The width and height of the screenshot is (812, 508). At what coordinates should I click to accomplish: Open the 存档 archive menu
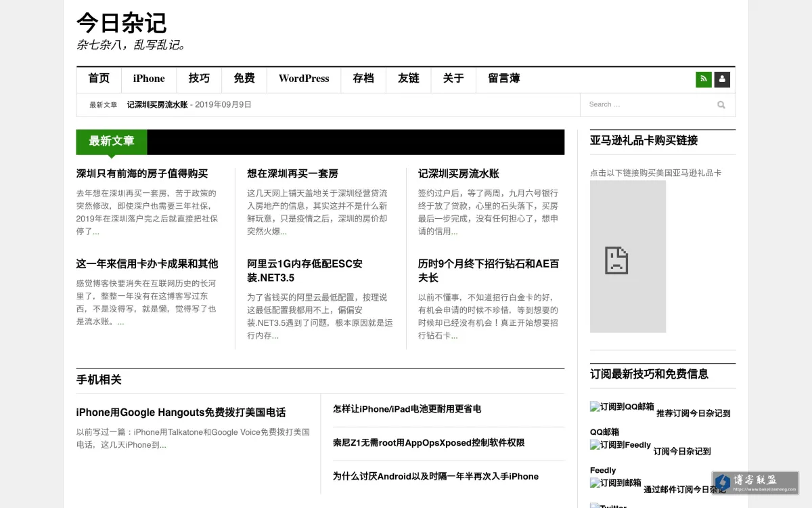pos(363,79)
